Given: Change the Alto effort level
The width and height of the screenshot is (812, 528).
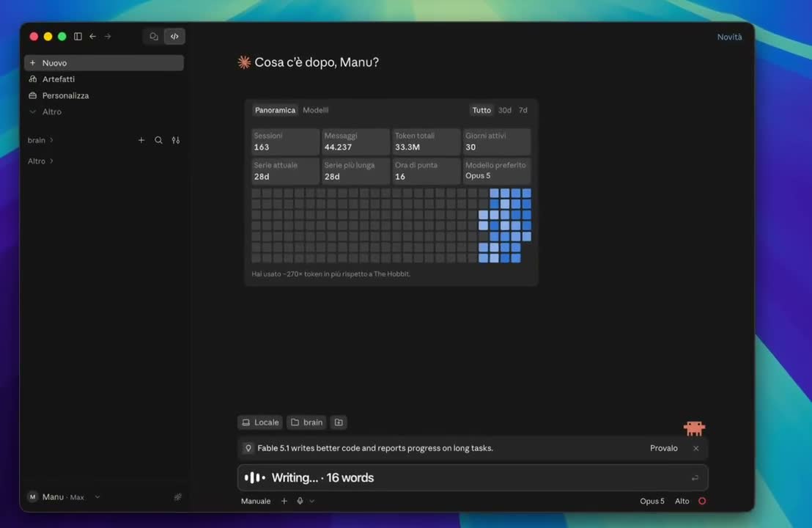Looking at the screenshot, I should pos(682,501).
